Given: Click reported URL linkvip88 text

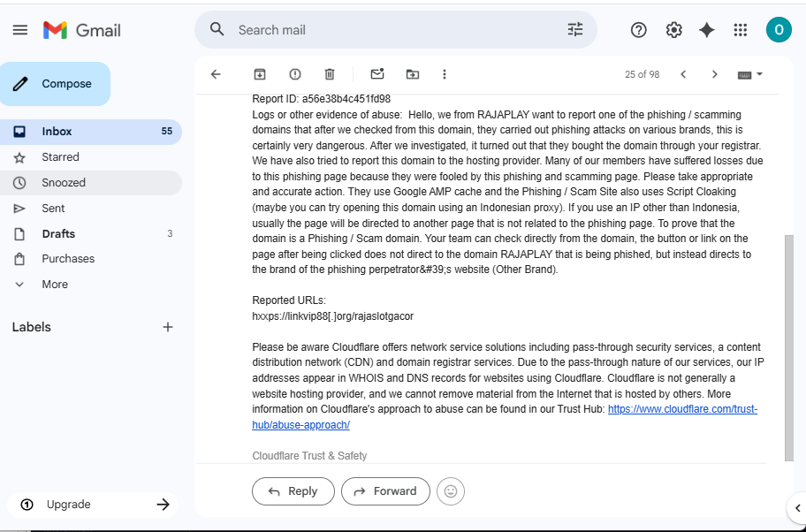Looking at the screenshot, I should pos(332,316).
